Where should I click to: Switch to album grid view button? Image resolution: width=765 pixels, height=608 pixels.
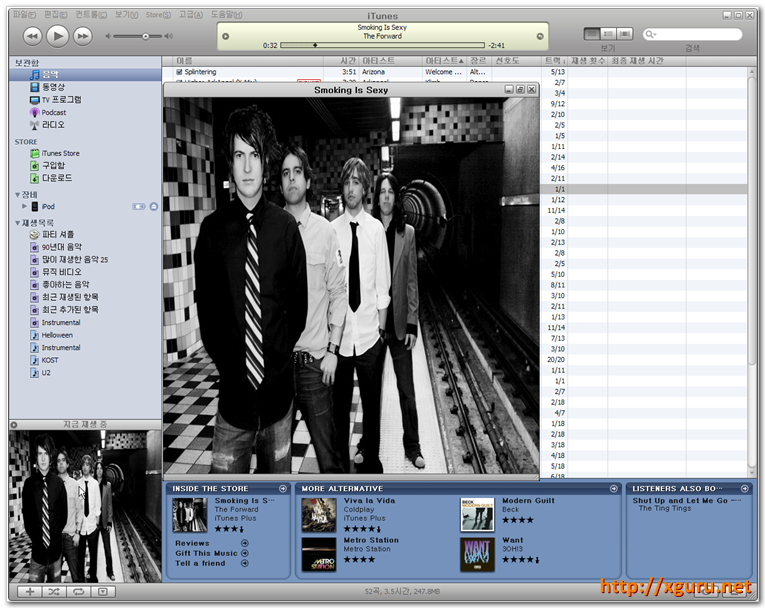tap(608, 34)
